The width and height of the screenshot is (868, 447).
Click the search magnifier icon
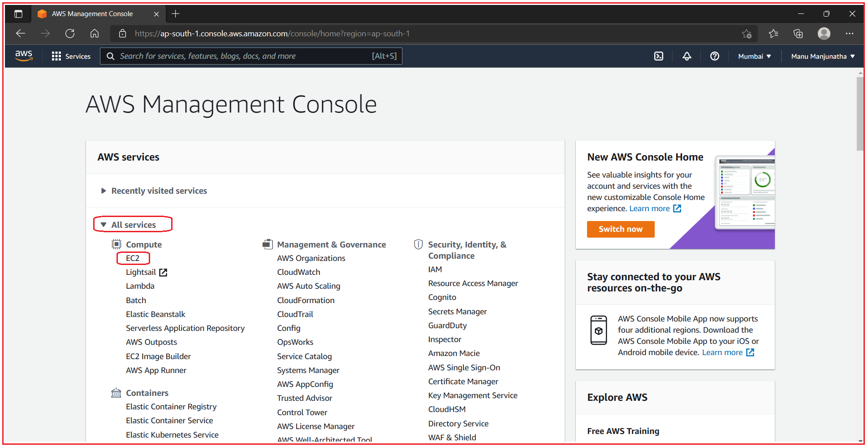[110, 56]
